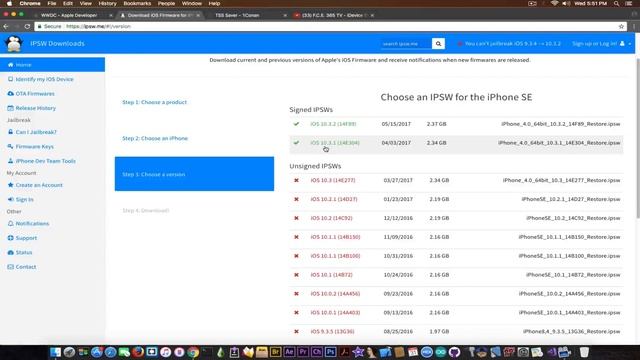Image resolution: width=640 pixels, height=360 pixels.
Task: Open iTunes from the Dock
Action: 165,352
